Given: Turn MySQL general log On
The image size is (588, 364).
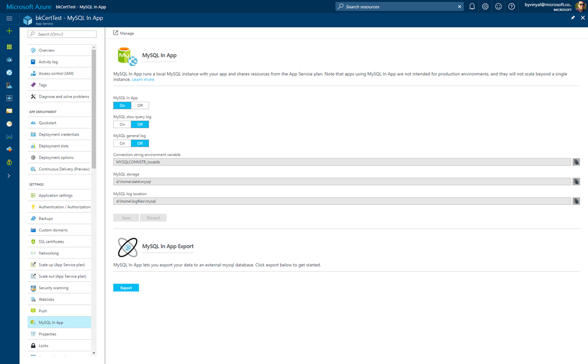Looking at the screenshot, I should pyautogui.click(x=122, y=144).
